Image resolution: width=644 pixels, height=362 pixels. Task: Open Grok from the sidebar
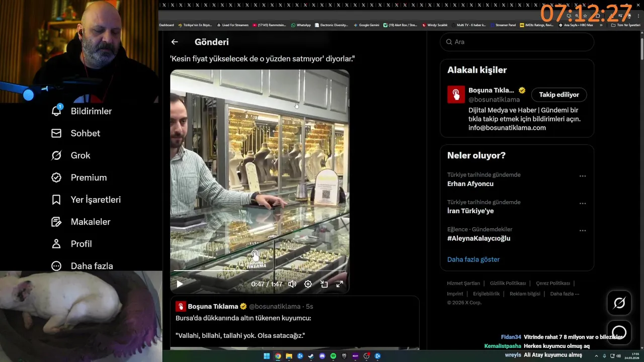pyautogui.click(x=70, y=155)
